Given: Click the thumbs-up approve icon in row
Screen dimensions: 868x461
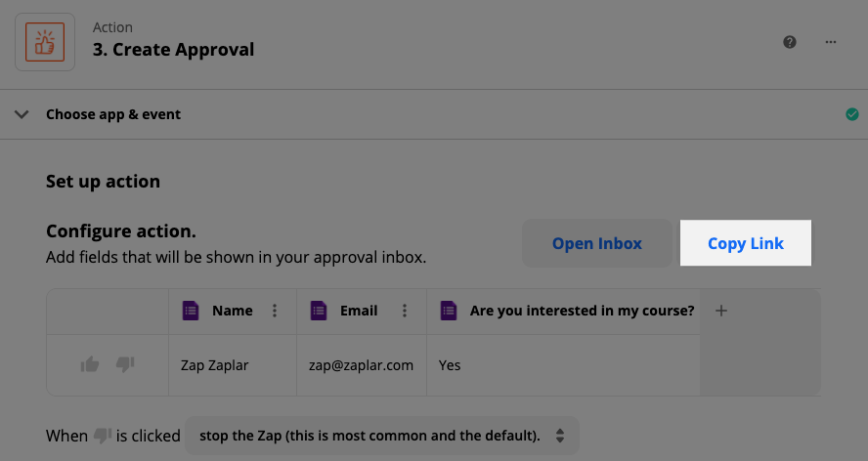Looking at the screenshot, I should click(90, 364).
